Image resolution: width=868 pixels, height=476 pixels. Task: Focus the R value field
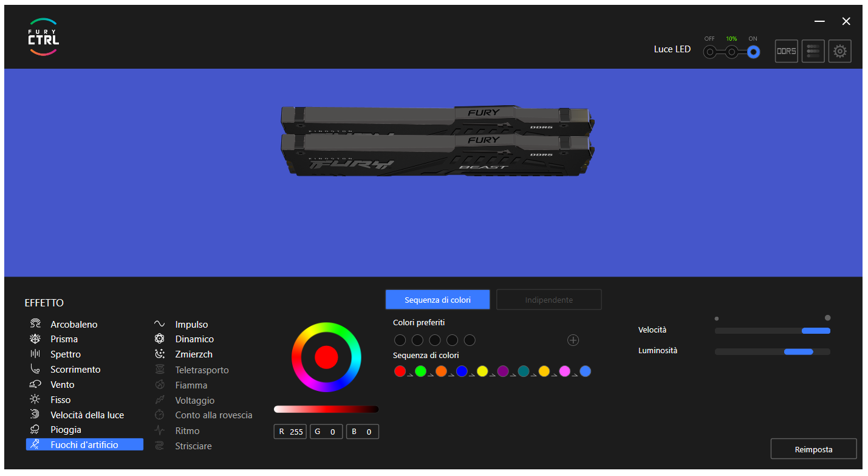coord(290,432)
